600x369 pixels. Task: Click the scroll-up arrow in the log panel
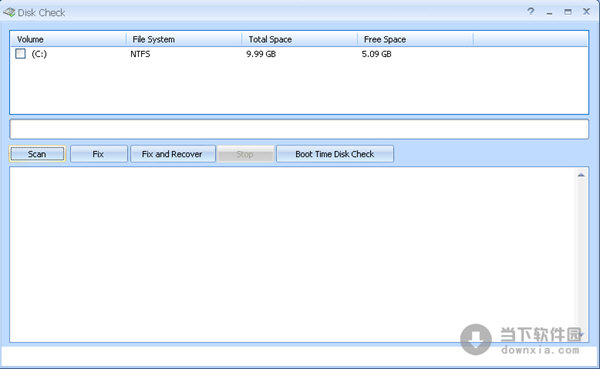(x=581, y=175)
